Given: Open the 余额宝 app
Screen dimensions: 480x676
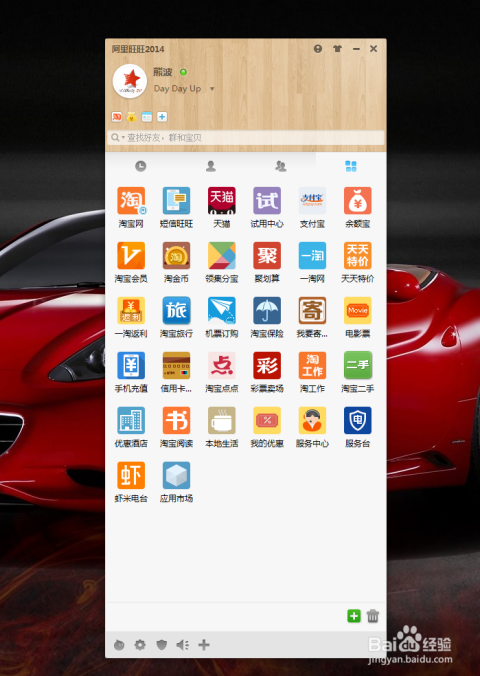Looking at the screenshot, I should pyautogui.click(x=358, y=201).
